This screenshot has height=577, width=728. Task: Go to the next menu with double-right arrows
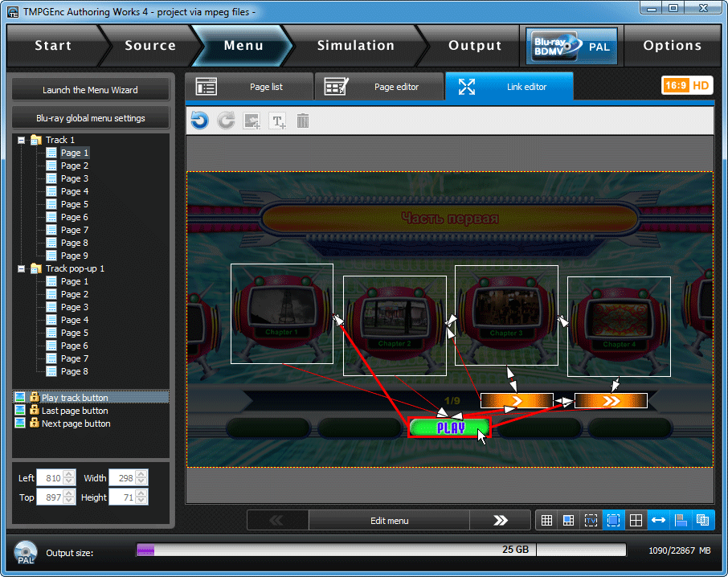(x=500, y=521)
